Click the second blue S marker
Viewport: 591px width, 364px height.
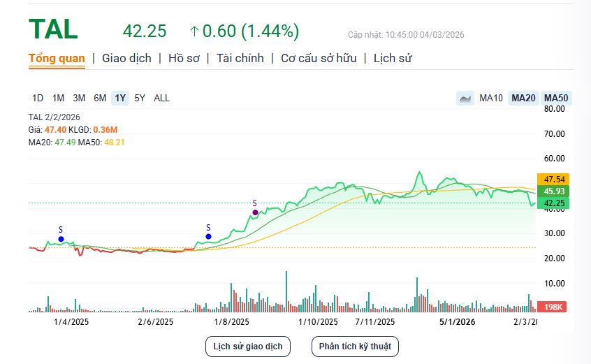[x=208, y=236]
